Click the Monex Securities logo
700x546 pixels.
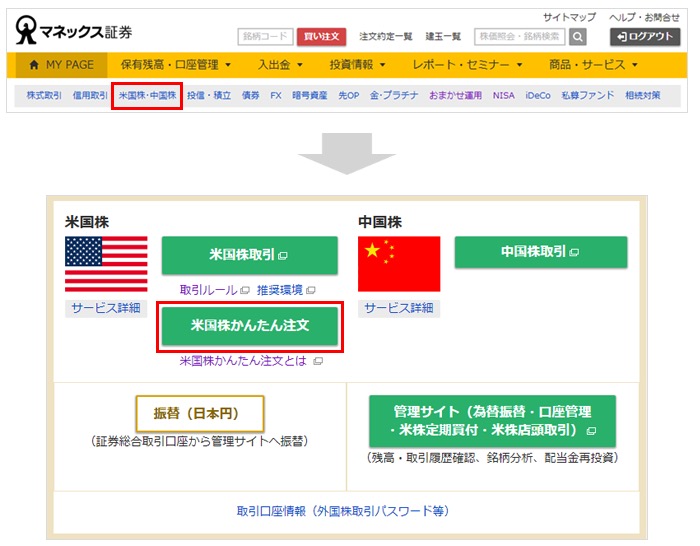point(74,30)
